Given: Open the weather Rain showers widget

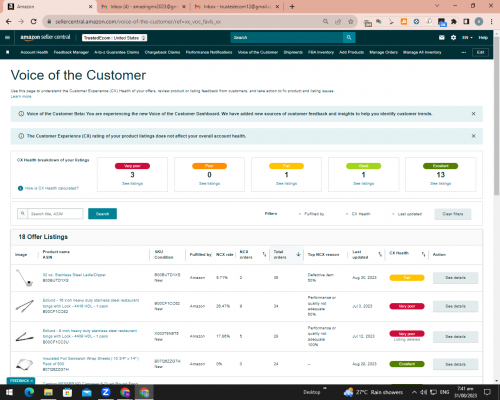Looking at the screenshot, I should pyautogui.click(x=373, y=392).
